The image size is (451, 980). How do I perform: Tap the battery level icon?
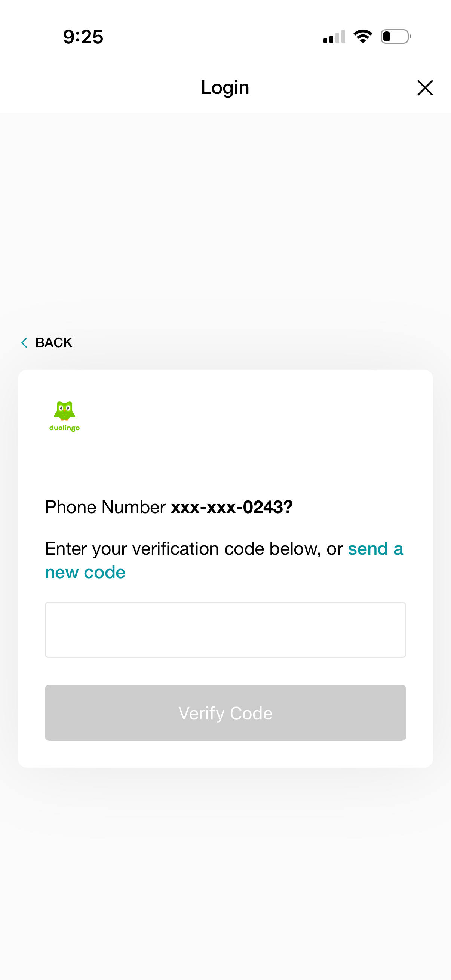point(395,37)
